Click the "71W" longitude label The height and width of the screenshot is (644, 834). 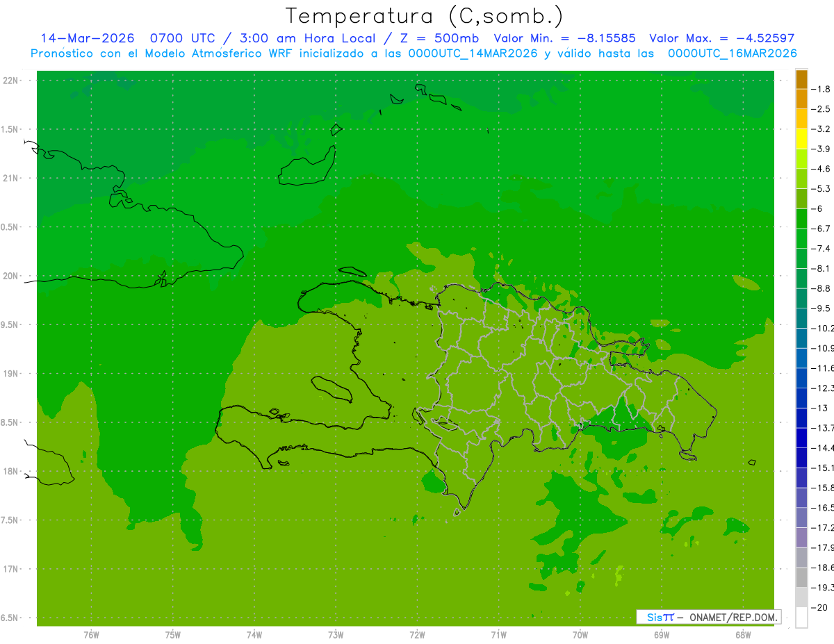tap(498, 634)
